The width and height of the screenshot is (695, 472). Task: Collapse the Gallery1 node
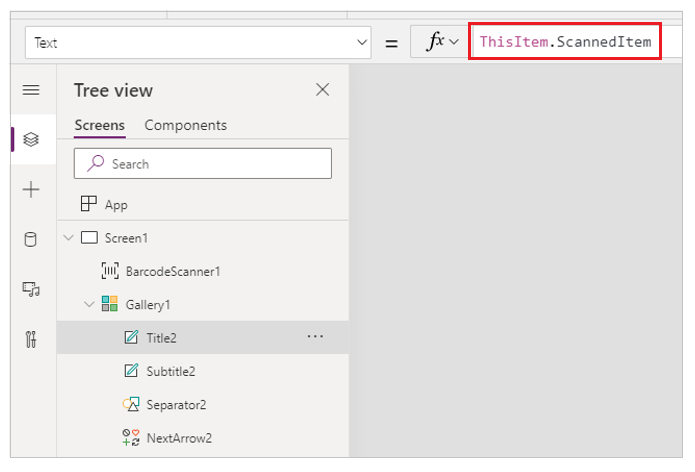89,304
